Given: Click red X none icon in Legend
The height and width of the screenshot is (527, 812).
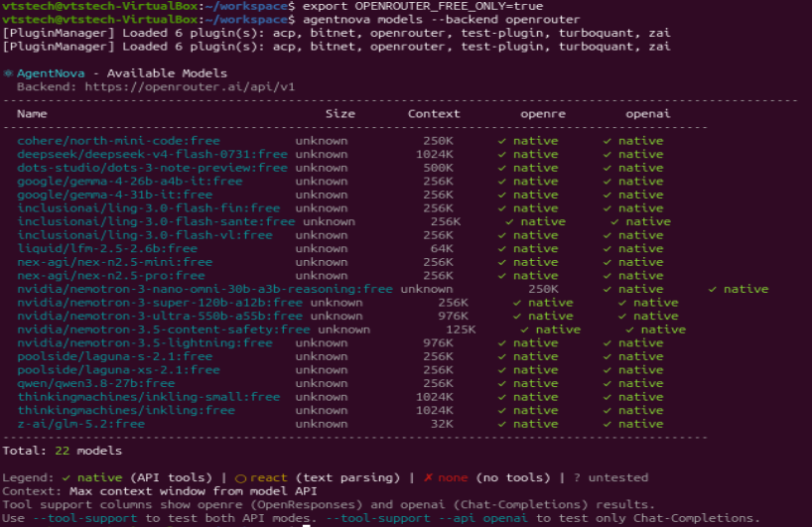Looking at the screenshot, I should click(428, 477).
